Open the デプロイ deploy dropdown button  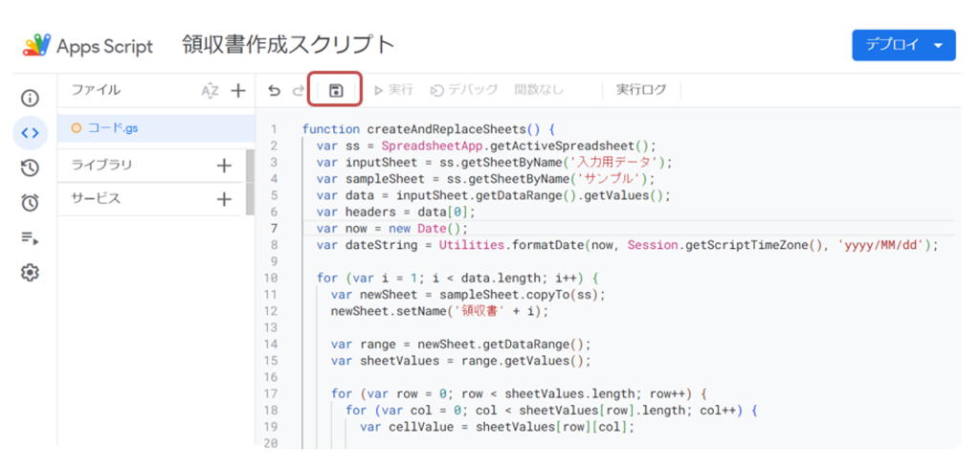coord(902,45)
